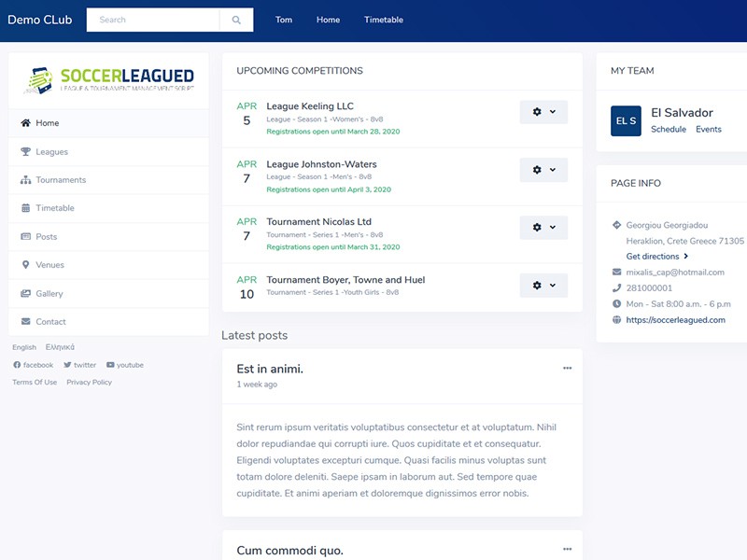Image resolution: width=747 pixels, height=560 pixels.
Task: Click the SoccerLeagued logo
Action: (x=108, y=80)
